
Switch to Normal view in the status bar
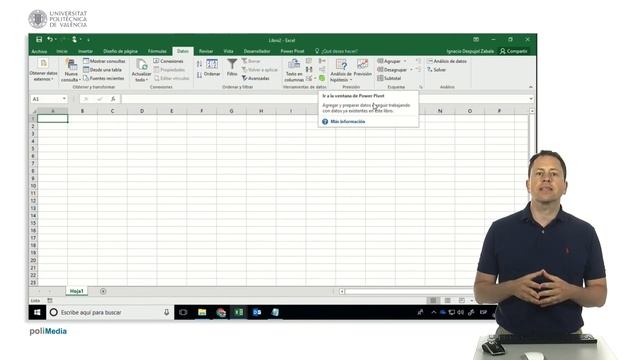pyautogui.click(x=433, y=300)
